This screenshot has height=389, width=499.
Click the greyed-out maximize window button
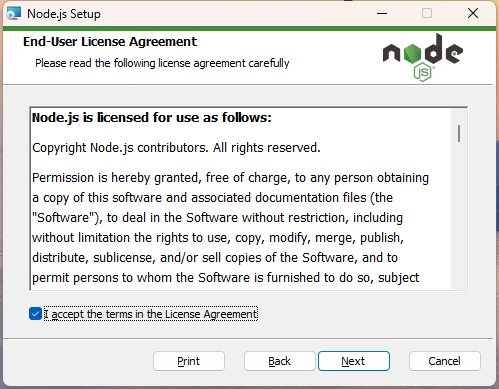(x=427, y=14)
